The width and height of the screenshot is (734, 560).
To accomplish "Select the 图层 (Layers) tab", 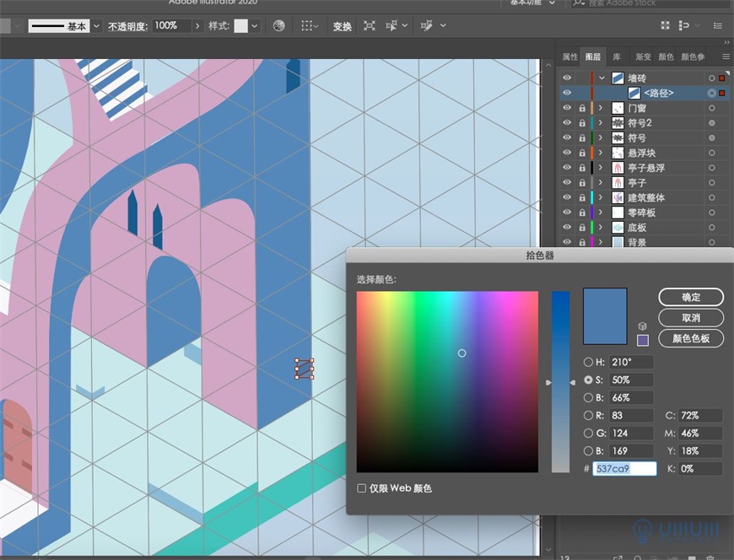I will click(x=592, y=57).
